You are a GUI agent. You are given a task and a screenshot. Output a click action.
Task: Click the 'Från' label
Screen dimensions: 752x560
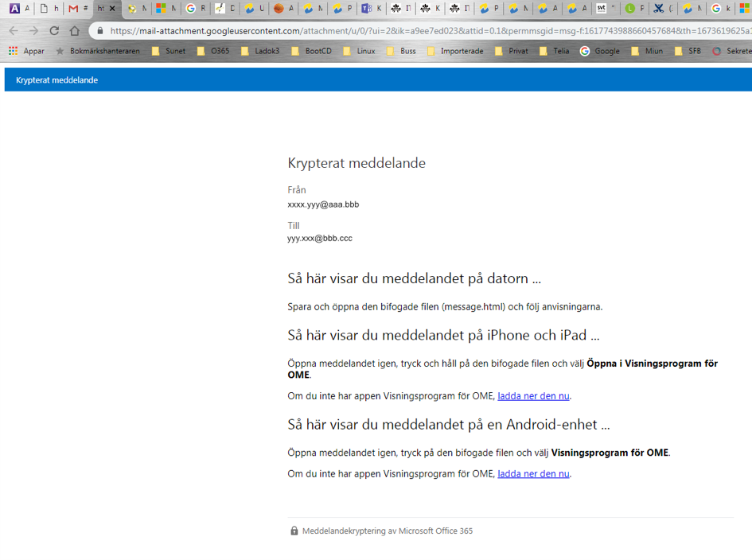pos(296,190)
